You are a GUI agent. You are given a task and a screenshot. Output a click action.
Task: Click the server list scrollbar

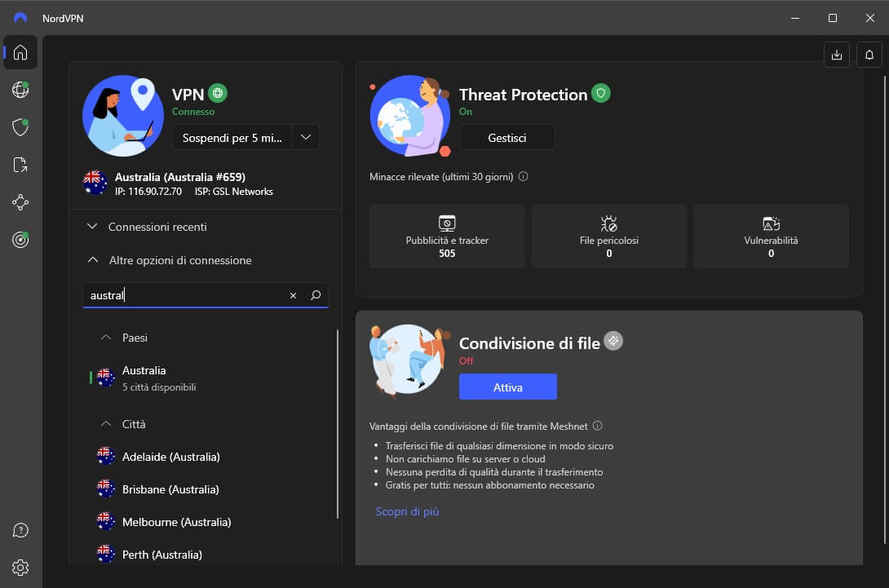(x=338, y=424)
